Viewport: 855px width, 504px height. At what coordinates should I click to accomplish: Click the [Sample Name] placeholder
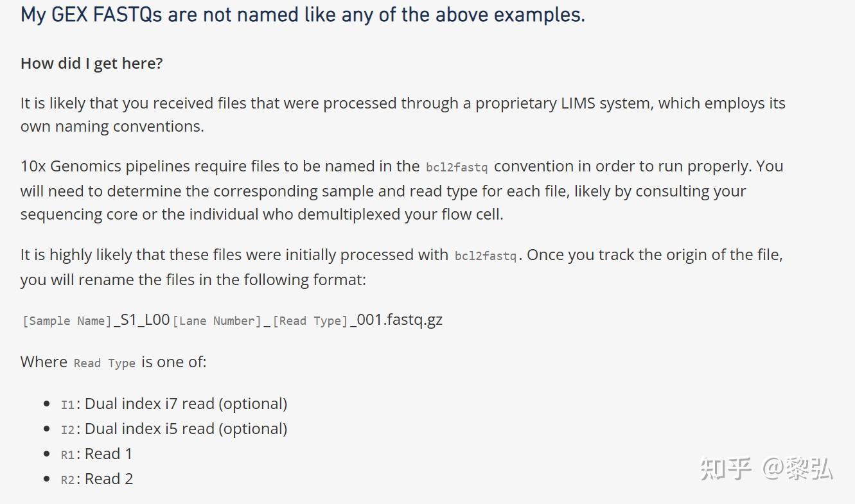pyautogui.click(x=67, y=321)
